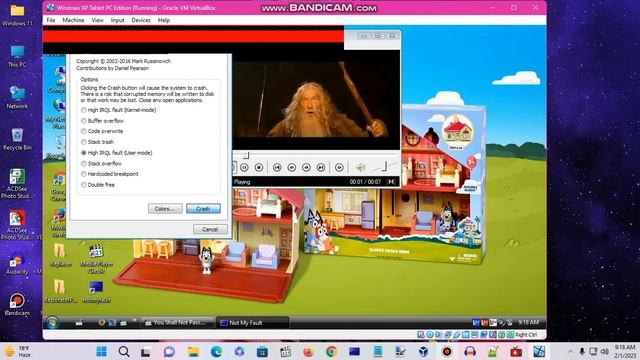Click the time readout 00:01 / 00:07
Image resolution: width=640 pixels, height=360 pixels.
click(365, 182)
